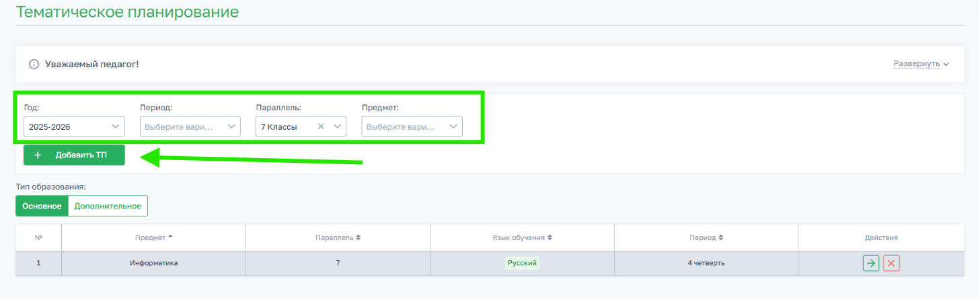
Task: Select the Основное education type
Action: click(42, 206)
